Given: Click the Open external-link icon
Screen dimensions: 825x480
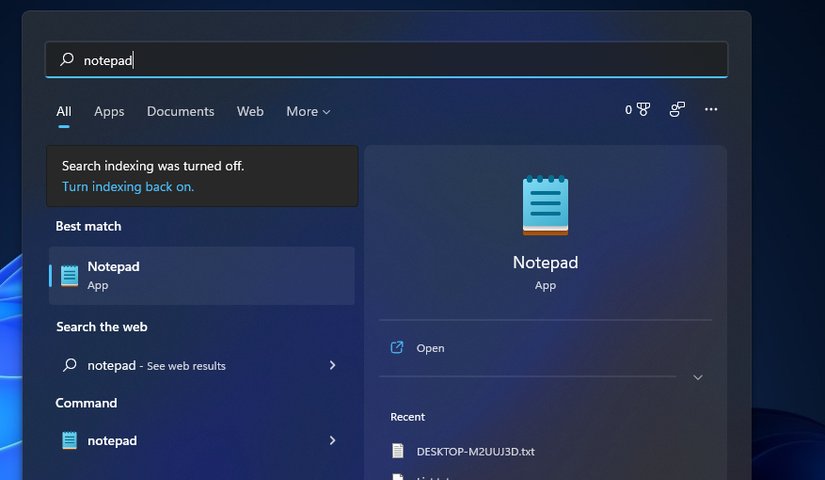Looking at the screenshot, I should coord(397,348).
